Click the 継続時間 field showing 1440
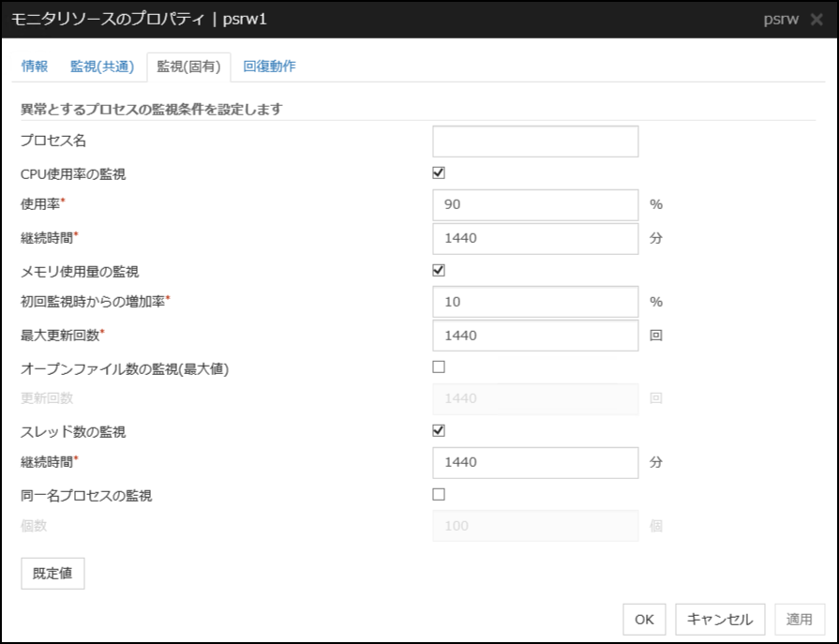Screen dimensions: 839x644 pos(534,238)
